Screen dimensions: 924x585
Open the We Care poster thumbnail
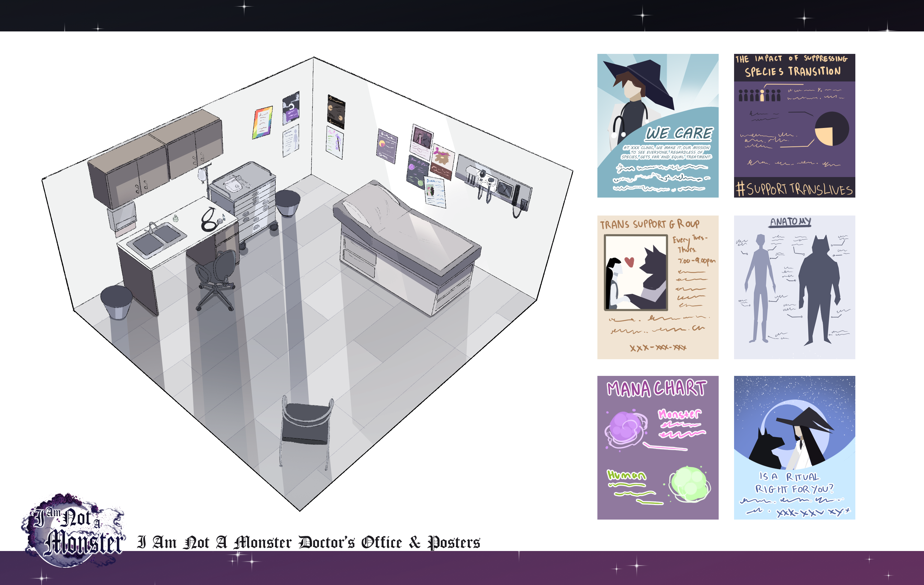click(x=658, y=125)
